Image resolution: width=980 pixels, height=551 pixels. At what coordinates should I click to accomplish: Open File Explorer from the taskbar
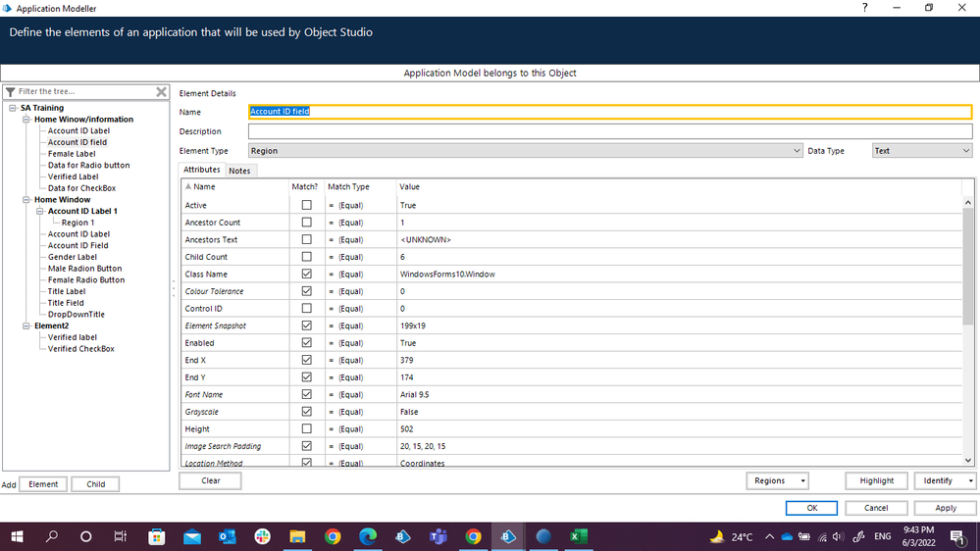(297, 536)
